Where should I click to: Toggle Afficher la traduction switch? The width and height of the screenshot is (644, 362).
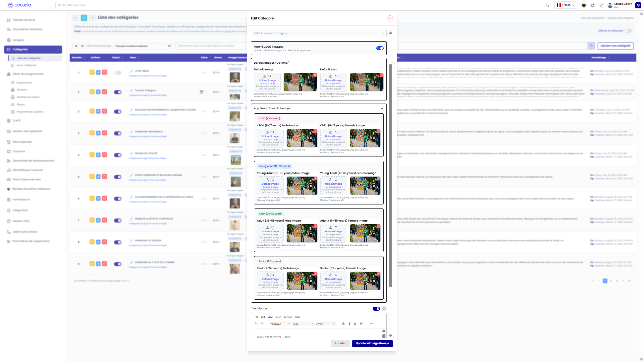pyautogui.click(x=628, y=31)
